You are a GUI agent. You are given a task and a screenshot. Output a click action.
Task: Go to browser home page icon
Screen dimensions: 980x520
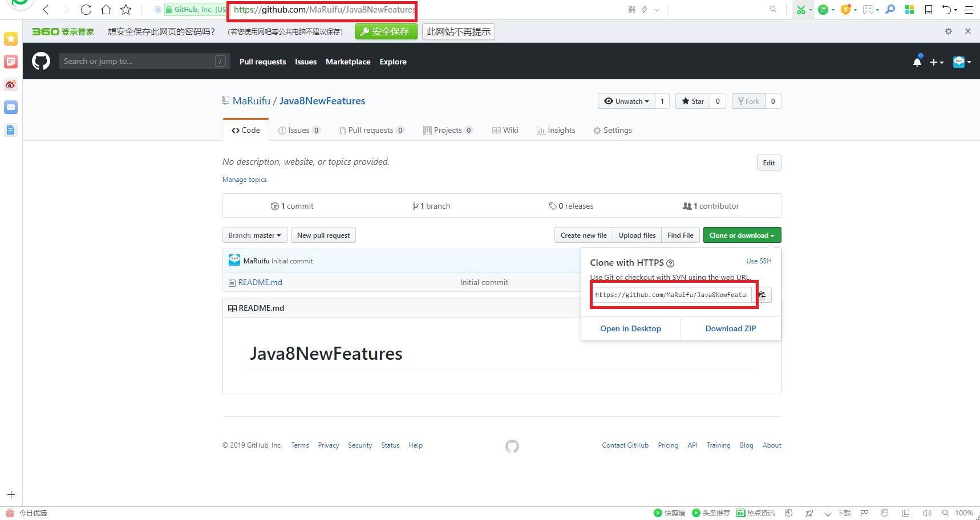pyautogui.click(x=106, y=10)
